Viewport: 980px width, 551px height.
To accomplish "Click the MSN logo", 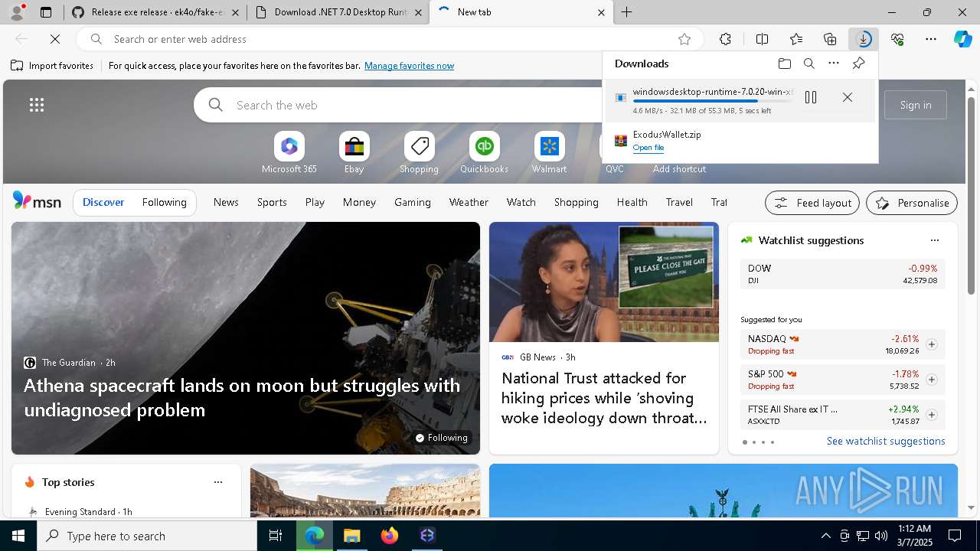I will point(37,202).
